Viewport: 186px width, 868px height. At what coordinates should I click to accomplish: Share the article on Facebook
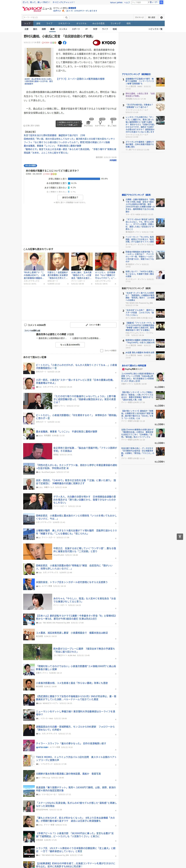[x=64, y=43]
